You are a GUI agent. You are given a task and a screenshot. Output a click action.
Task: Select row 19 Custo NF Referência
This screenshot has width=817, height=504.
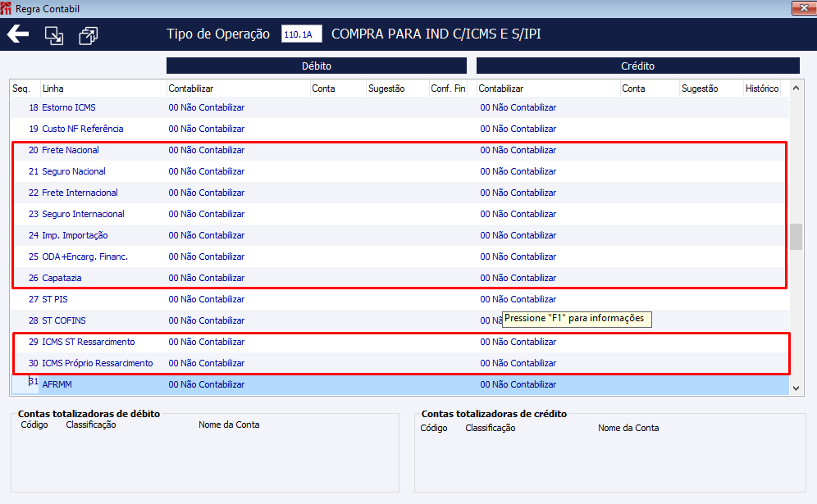tap(399, 129)
